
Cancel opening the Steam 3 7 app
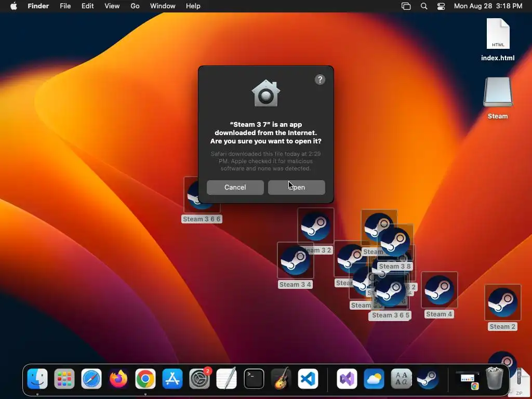(x=235, y=187)
